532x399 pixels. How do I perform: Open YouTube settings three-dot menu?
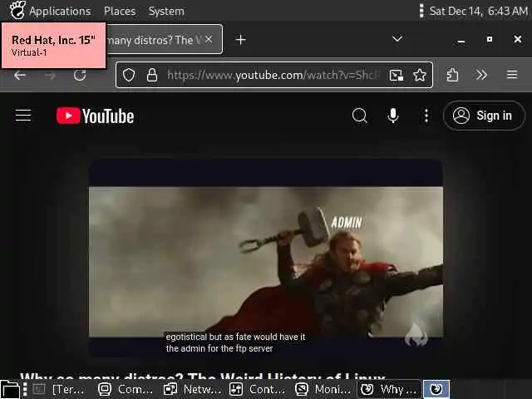pyautogui.click(x=426, y=116)
